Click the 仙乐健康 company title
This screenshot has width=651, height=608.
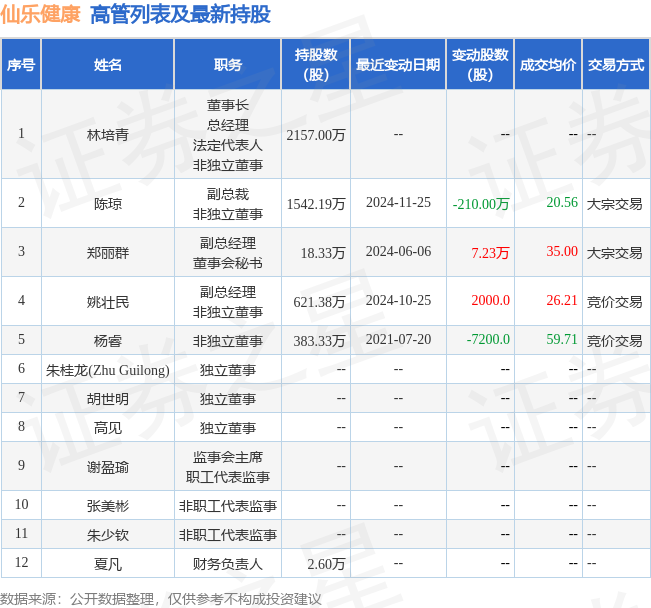40,14
